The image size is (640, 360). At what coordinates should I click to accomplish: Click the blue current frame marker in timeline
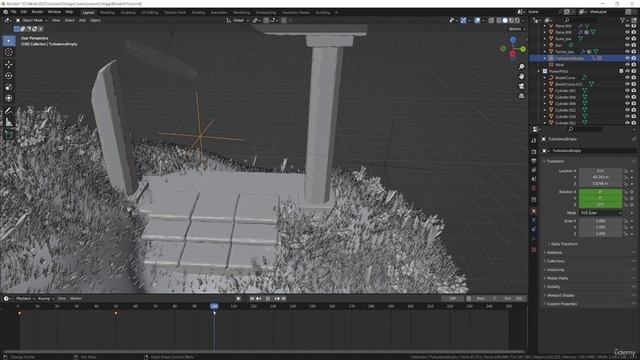[214, 306]
